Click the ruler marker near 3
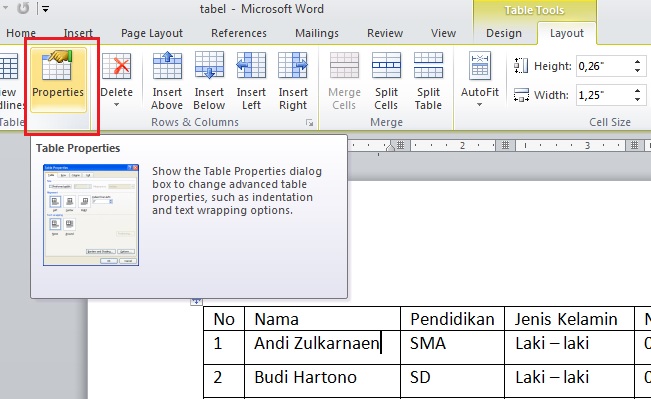 [x=634, y=145]
